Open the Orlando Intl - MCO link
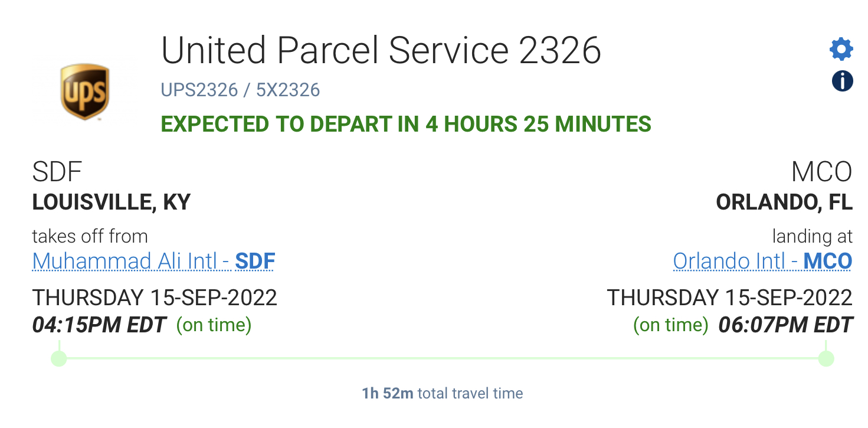The width and height of the screenshot is (868, 428). (x=762, y=261)
